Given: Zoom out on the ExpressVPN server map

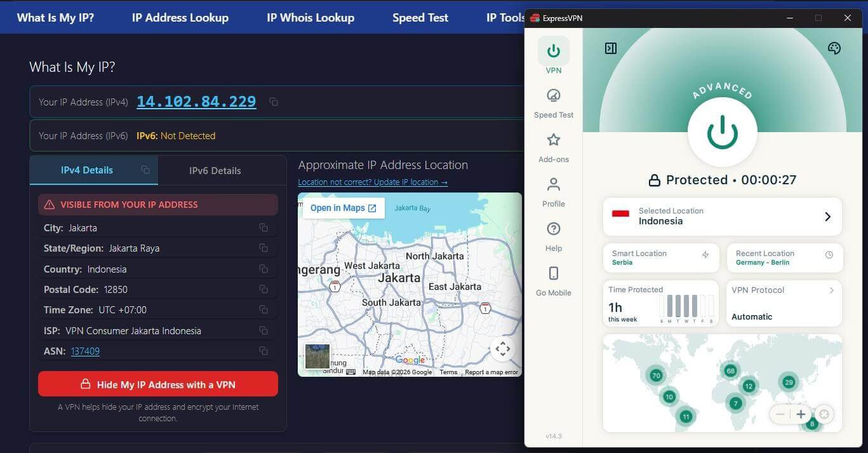Looking at the screenshot, I should pos(780,415).
